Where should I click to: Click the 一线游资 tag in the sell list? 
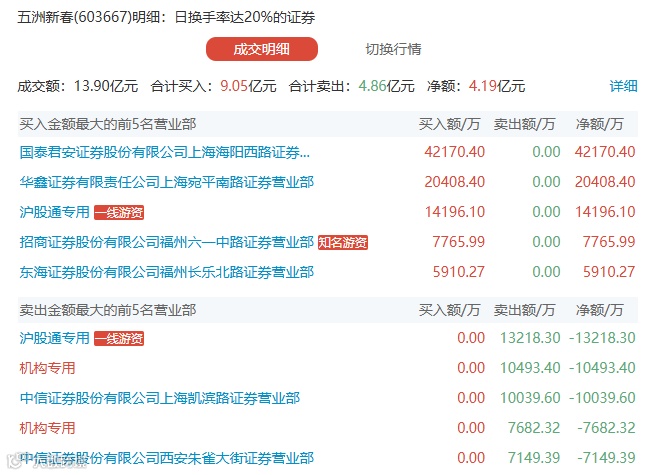click(x=119, y=339)
